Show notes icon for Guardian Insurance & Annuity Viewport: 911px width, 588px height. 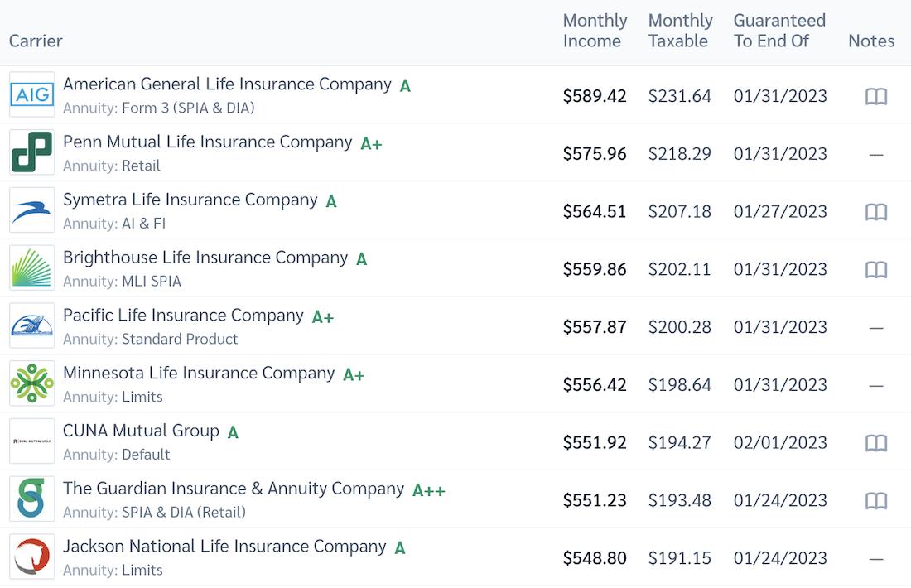(x=876, y=501)
